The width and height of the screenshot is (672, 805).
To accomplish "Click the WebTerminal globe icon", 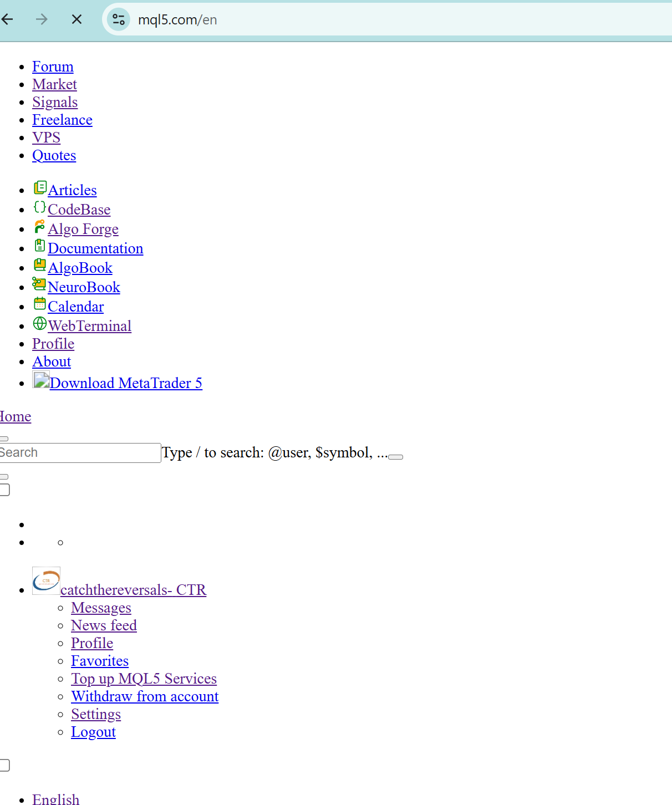I will (40, 323).
